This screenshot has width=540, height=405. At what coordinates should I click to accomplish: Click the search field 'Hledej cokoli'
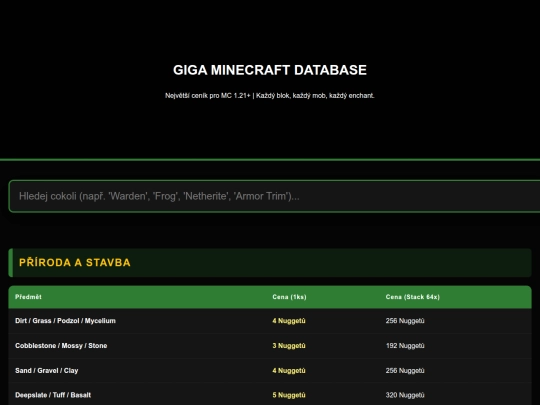tap(274, 196)
